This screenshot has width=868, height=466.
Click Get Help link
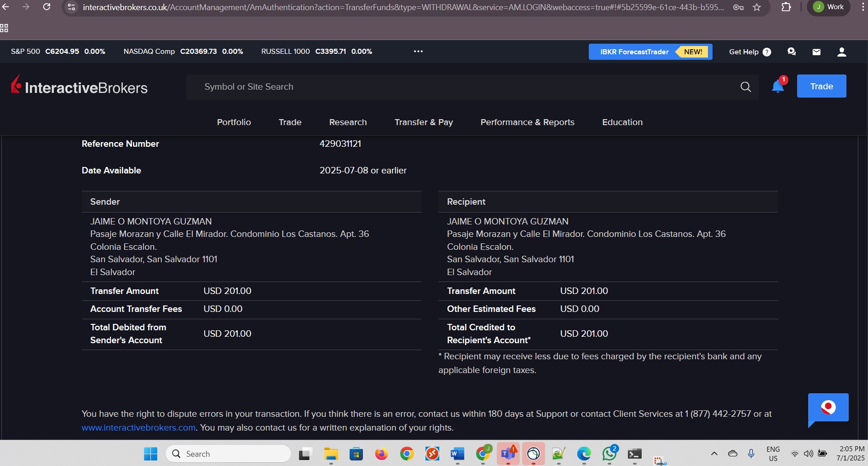pyautogui.click(x=743, y=52)
